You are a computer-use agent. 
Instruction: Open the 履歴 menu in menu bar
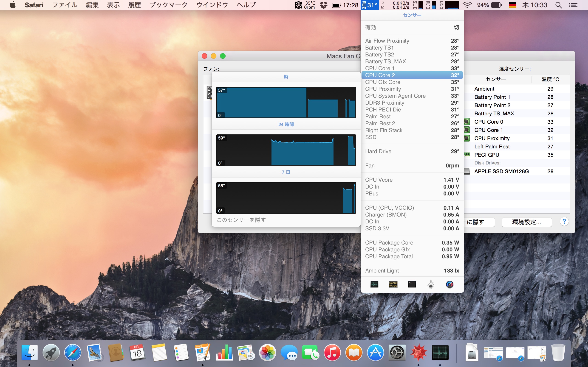click(134, 5)
